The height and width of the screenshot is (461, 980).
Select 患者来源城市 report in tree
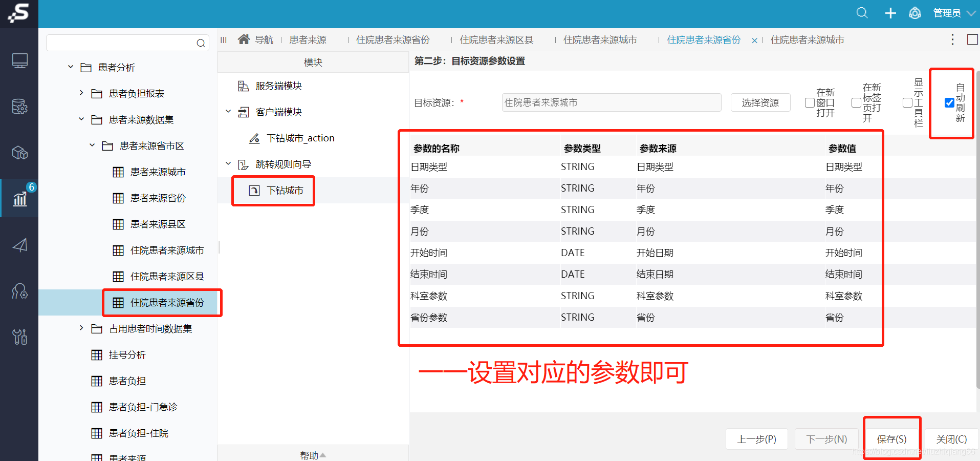pos(158,172)
